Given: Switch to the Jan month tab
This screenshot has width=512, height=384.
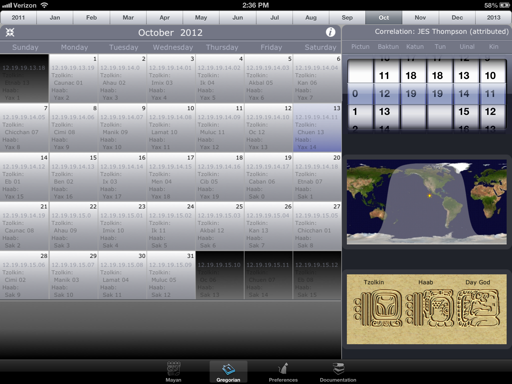Looking at the screenshot, I should tap(55, 17).
